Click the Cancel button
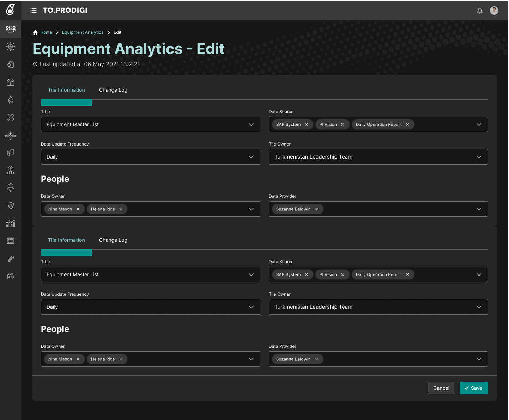The image size is (509, 420). pyautogui.click(x=441, y=388)
